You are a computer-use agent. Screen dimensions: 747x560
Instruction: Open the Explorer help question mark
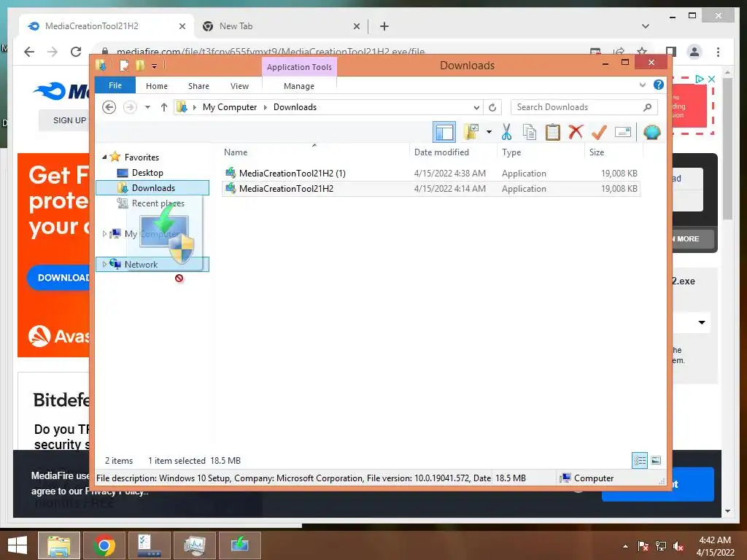(x=659, y=85)
